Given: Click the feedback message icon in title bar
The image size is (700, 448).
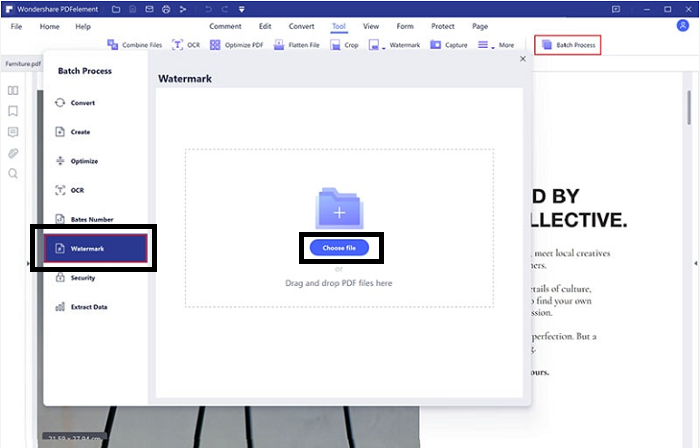Looking at the screenshot, I should coord(616,9).
